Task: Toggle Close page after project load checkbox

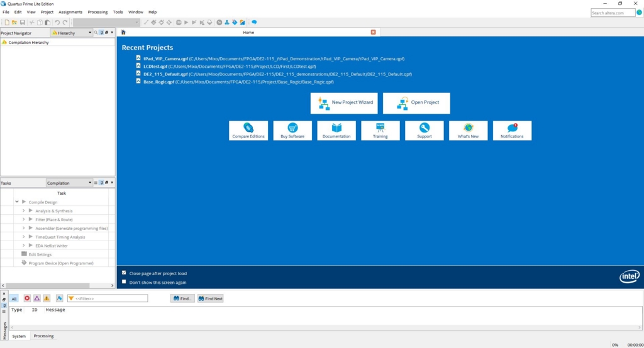Action: [x=124, y=273]
